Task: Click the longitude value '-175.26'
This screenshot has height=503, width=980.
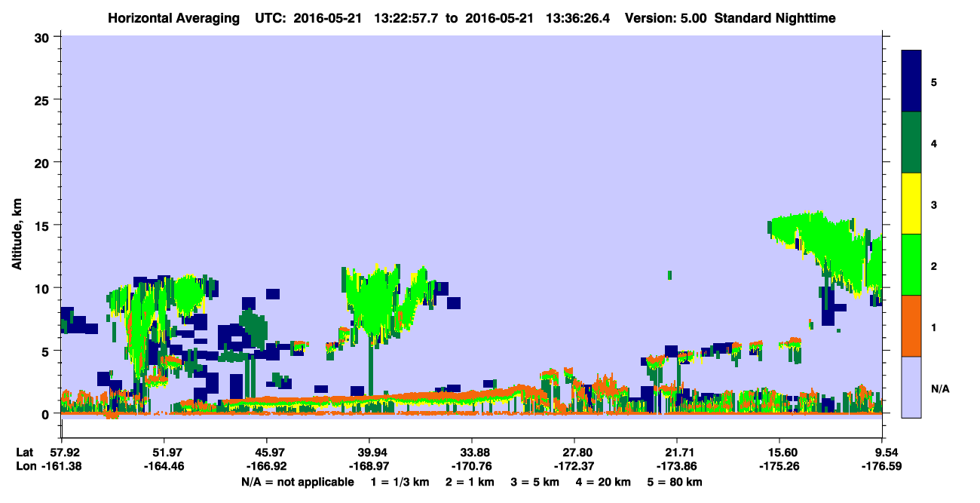Action: coord(779,466)
